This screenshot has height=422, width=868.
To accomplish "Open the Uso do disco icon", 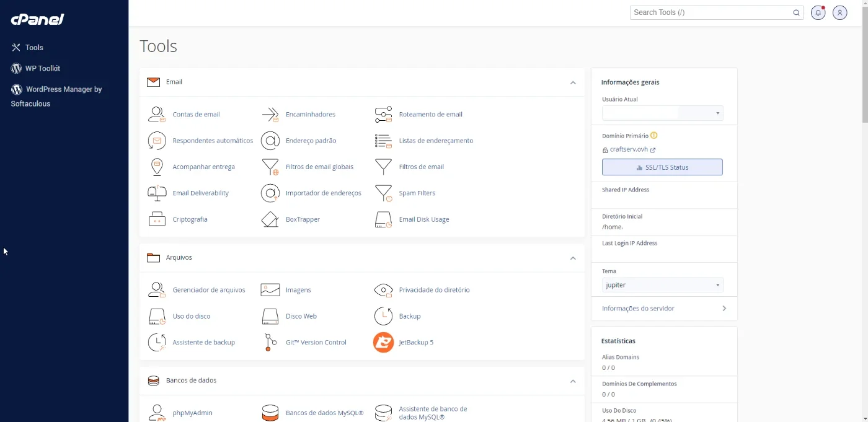I will pos(157,316).
